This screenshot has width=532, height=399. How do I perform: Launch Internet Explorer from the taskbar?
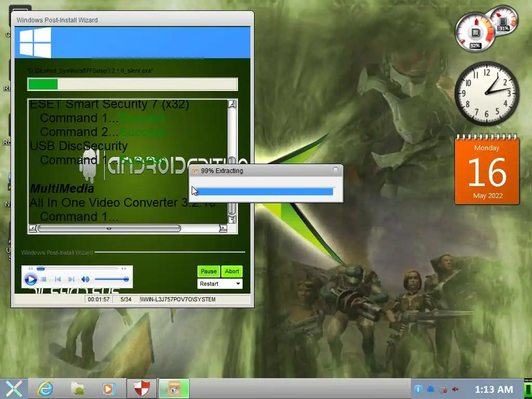[46, 389]
